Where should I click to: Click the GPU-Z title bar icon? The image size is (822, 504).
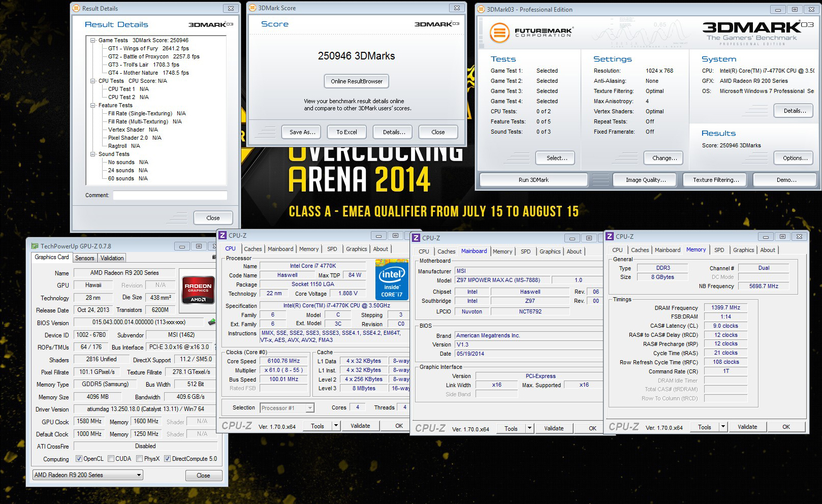(35, 246)
